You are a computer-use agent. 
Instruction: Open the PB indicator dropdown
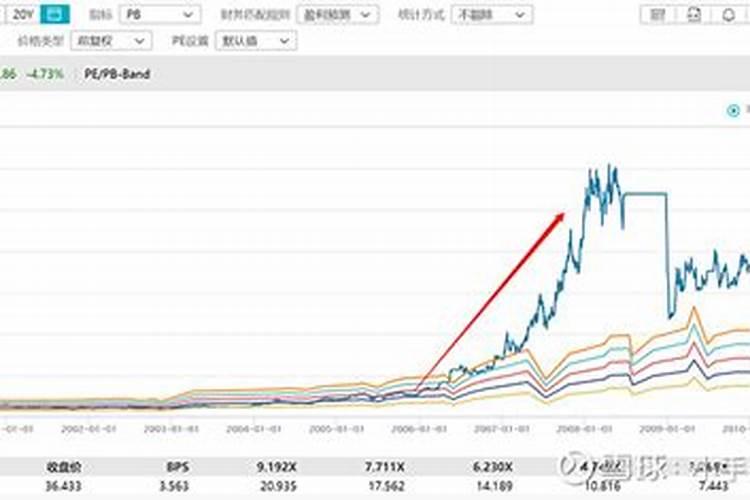pyautogui.click(x=159, y=15)
